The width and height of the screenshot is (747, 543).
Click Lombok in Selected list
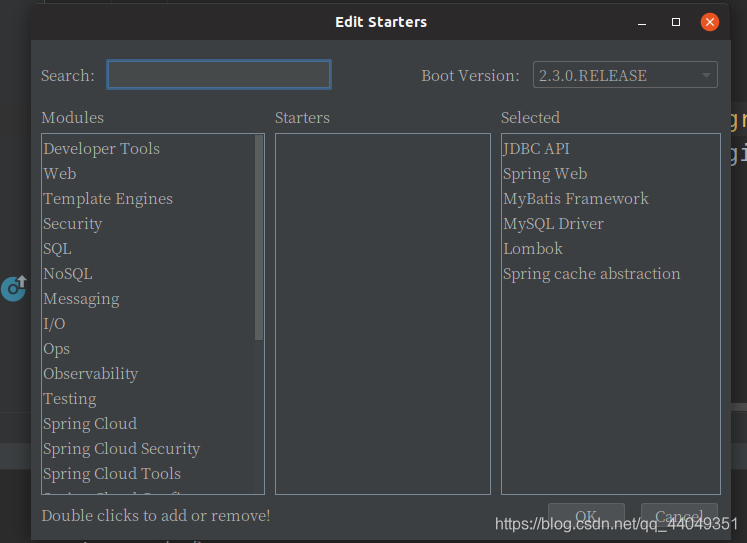point(533,249)
